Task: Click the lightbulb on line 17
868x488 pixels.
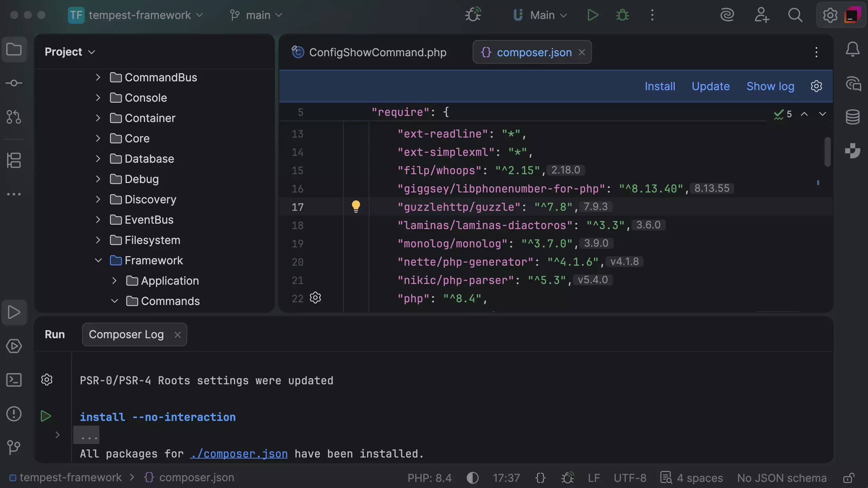Action: (356, 206)
